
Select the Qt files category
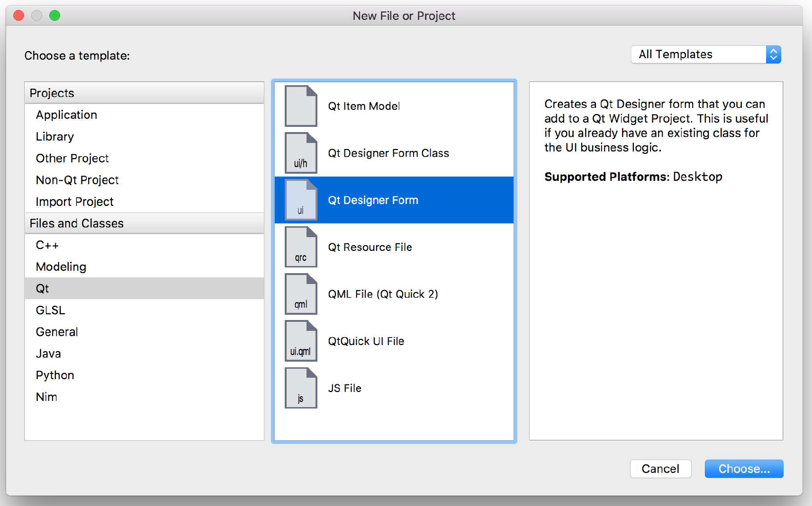(144, 288)
